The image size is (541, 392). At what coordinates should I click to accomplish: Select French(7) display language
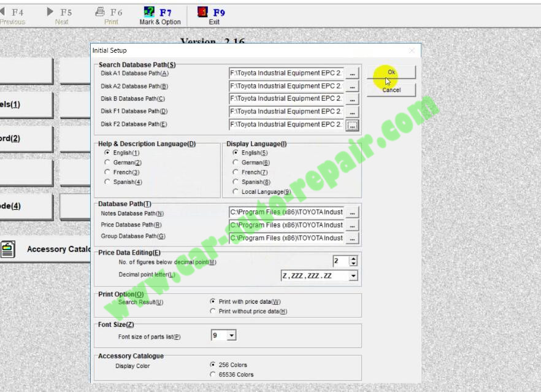[x=236, y=172]
